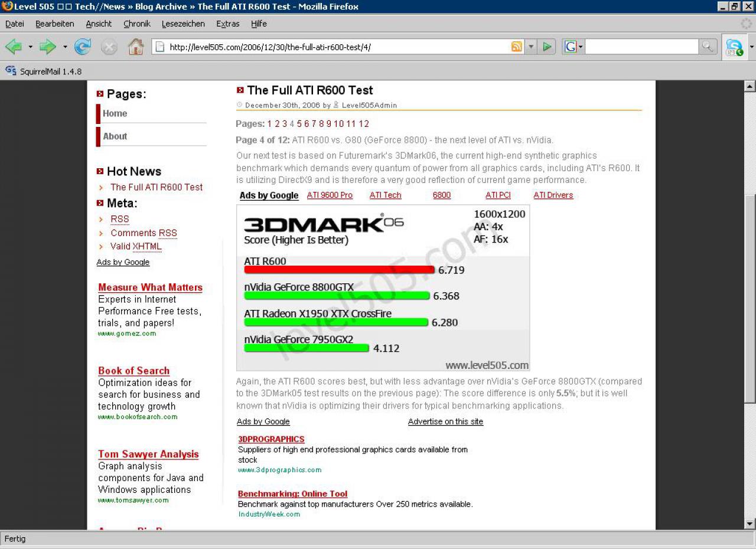The height and width of the screenshot is (549, 756).
Task: Open the SquirrelMail 1.4.8 bookmark
Action: [44, 71]
